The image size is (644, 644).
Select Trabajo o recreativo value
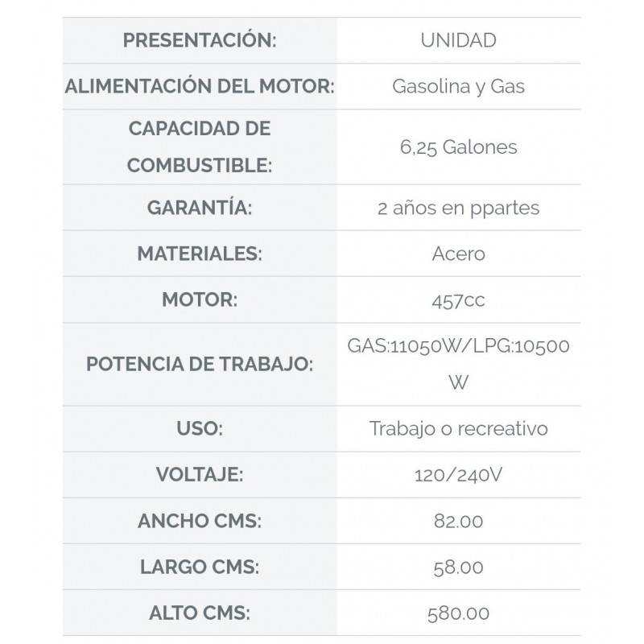click(x=458, y=429)
